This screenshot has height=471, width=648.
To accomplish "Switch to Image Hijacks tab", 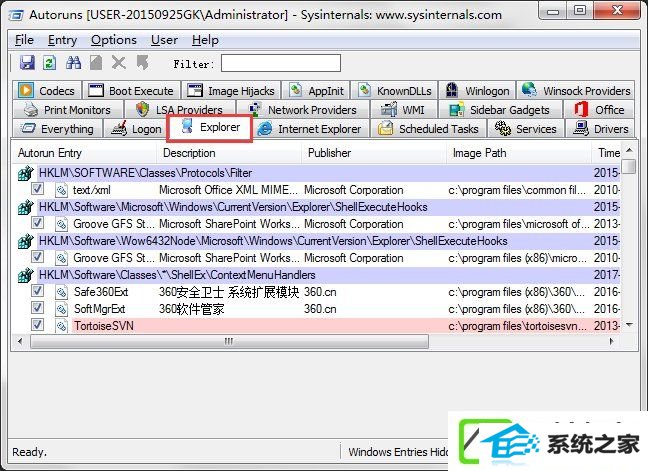I will 231,90.
